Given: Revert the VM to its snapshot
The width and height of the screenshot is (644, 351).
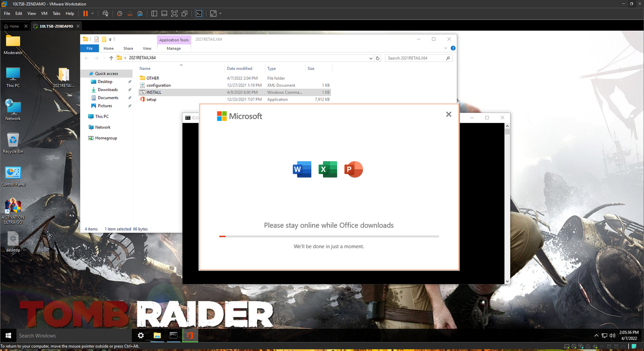Looking at the screenshot, I should click(130, 14).
